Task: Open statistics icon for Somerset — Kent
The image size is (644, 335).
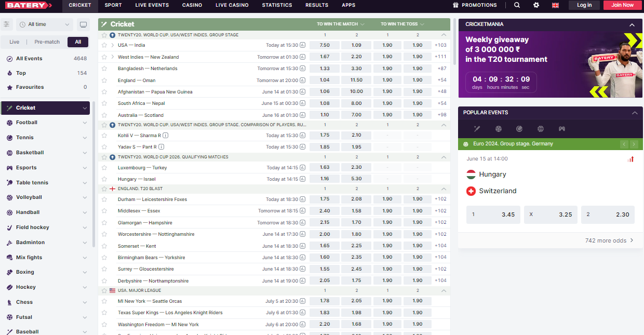Action: (x=303, y=246)
